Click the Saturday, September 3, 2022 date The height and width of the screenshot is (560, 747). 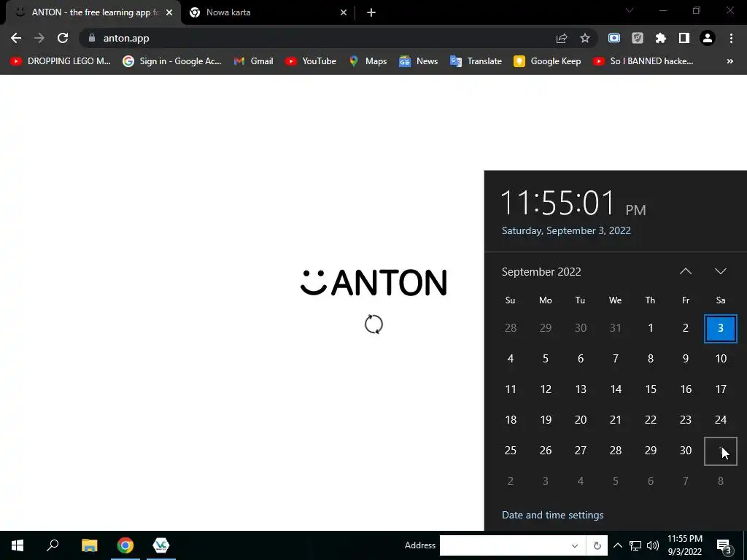[x=566, y=230]
